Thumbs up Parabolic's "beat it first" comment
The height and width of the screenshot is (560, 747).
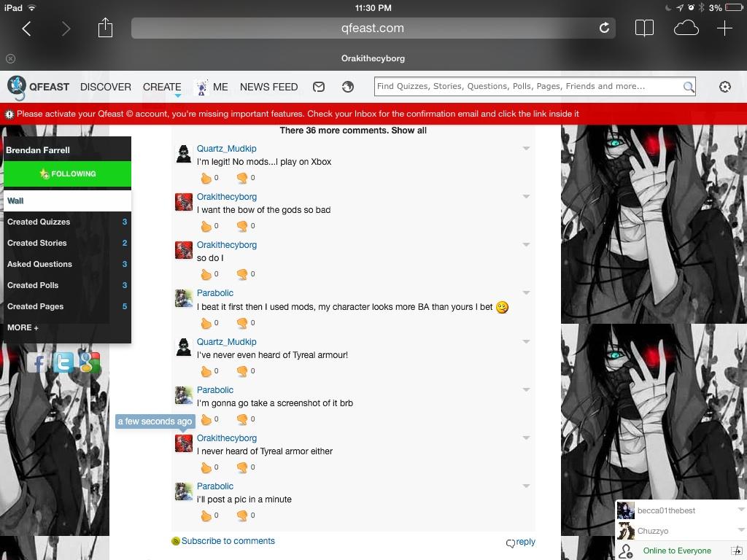tap(206, 323)
